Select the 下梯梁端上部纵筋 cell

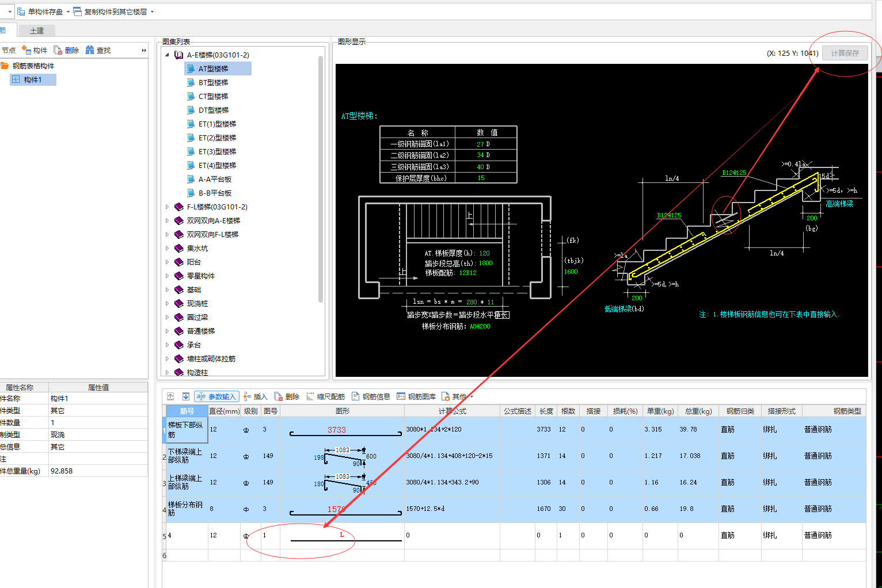[x=187, y=456]
